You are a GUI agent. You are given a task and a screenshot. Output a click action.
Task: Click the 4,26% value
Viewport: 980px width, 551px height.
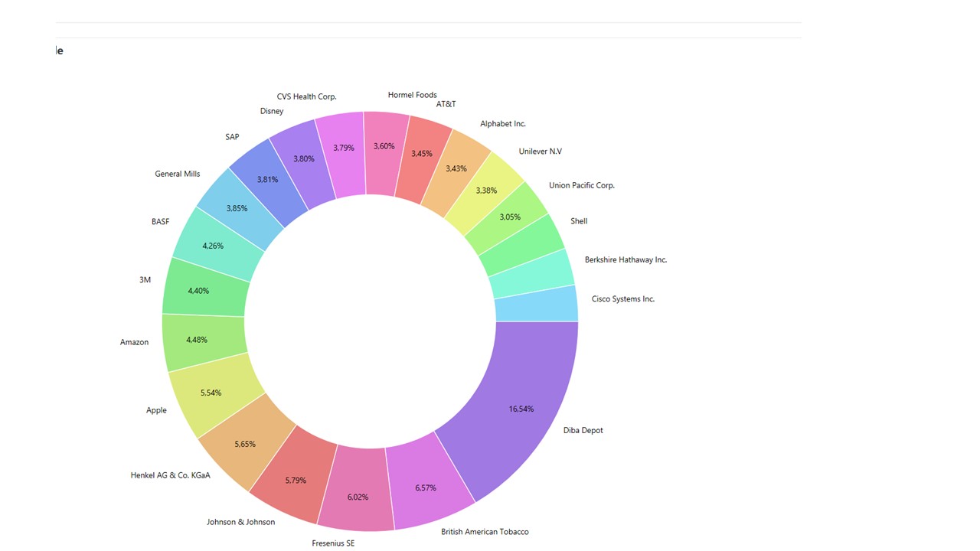tap(214, 246)
